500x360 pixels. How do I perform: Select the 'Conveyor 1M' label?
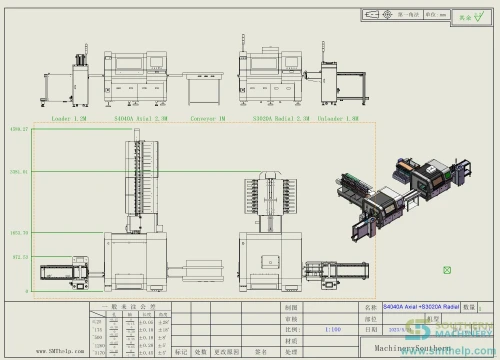tap(208, 118)
